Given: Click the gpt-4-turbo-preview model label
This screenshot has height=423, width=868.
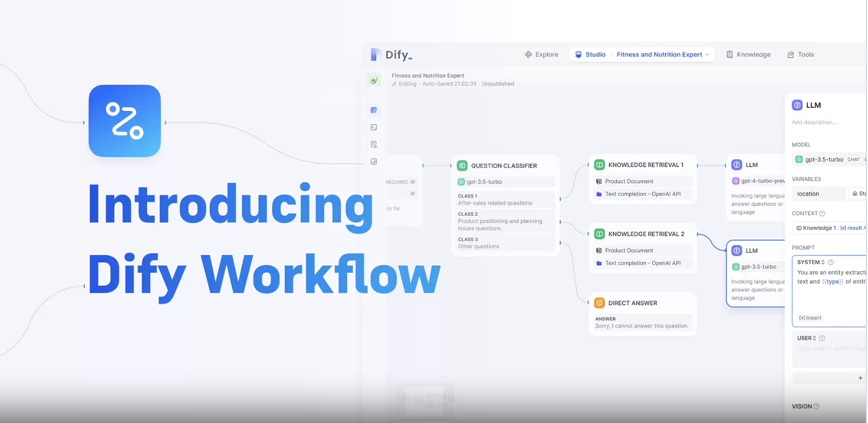Looking at the screenshot, I should [x=763, y=181].
